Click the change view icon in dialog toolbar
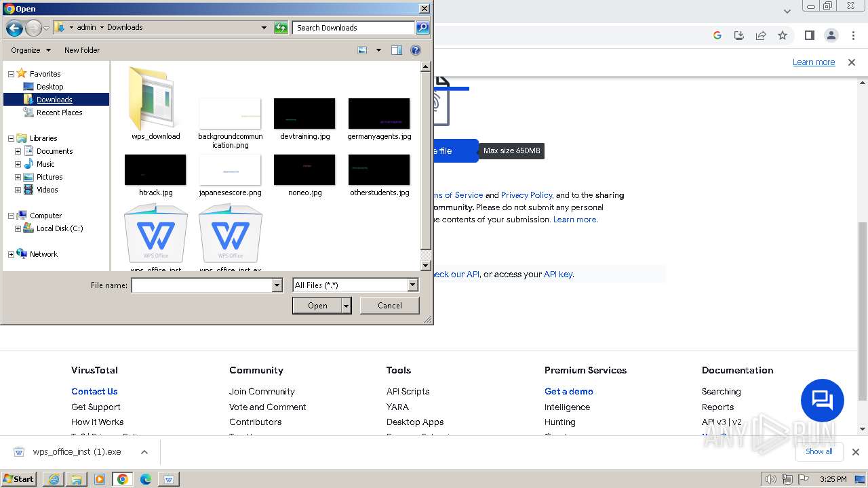 click(x=362, y=50)
